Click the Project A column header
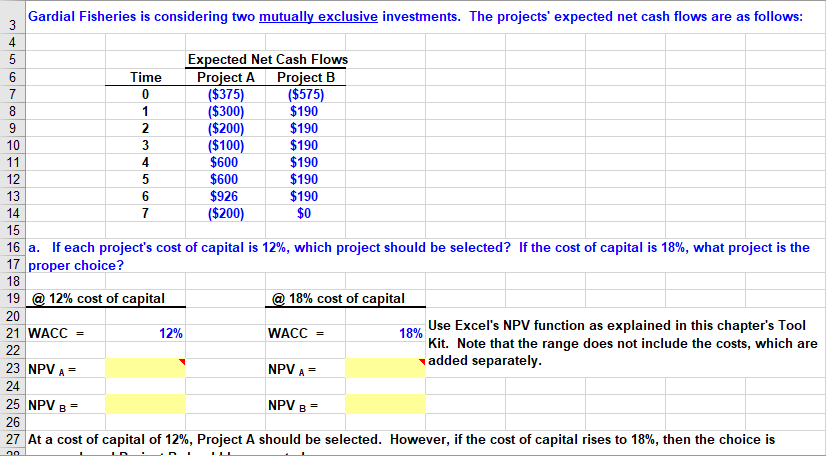The height and width of the screenshot is (456, 826). coord(225,77)
